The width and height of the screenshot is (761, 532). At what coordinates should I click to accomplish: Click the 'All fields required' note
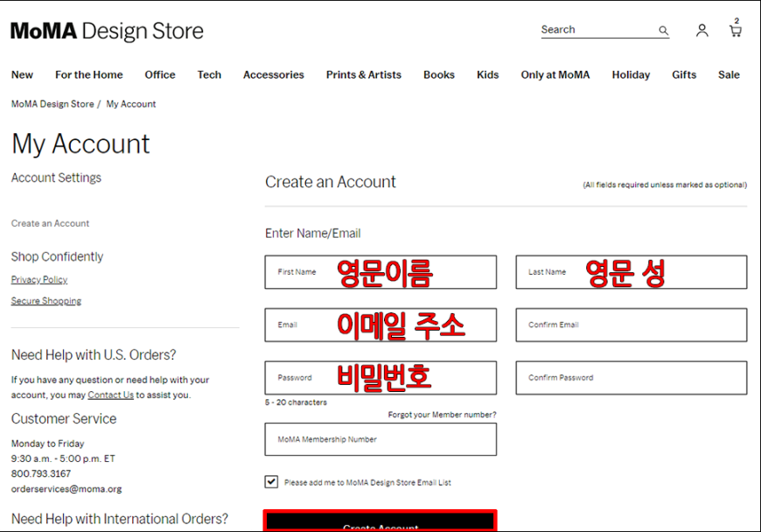(x=665, y=185)
